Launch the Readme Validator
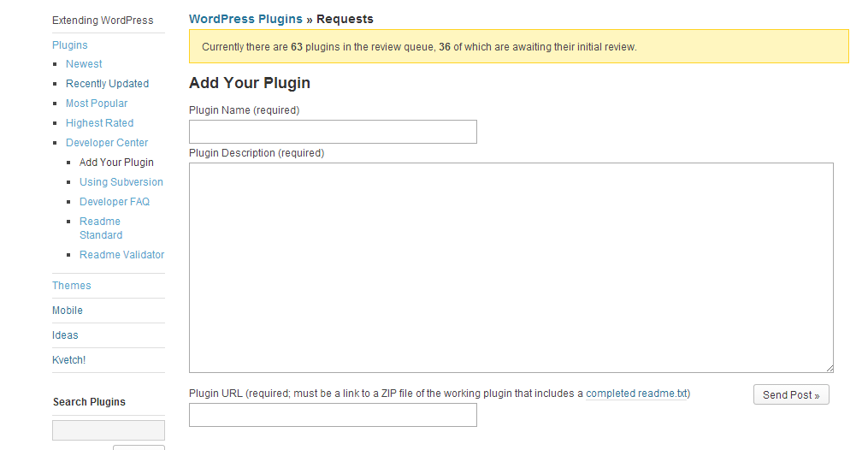Screen dimensions: 868x450 coord(121,255)
